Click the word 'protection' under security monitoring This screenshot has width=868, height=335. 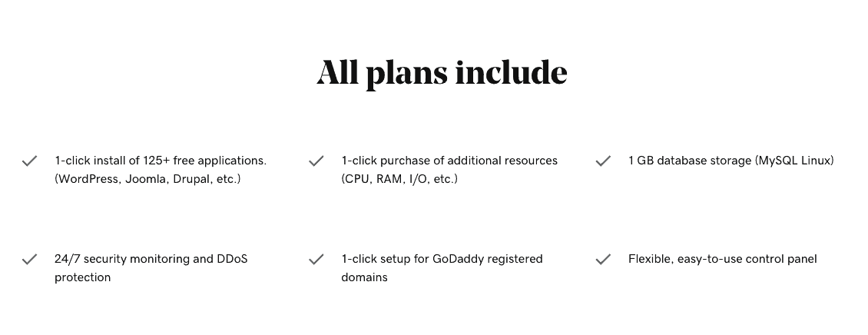coord(82,277)
